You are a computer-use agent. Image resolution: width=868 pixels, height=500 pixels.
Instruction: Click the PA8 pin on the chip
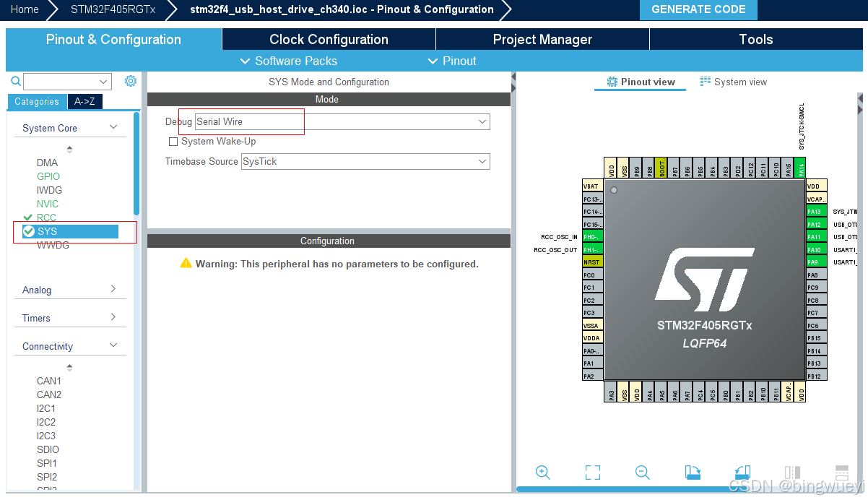[816, 275]
